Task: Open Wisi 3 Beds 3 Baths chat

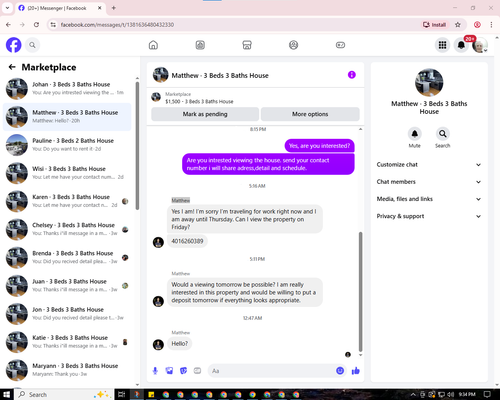Action: click(x=67, y=173)
